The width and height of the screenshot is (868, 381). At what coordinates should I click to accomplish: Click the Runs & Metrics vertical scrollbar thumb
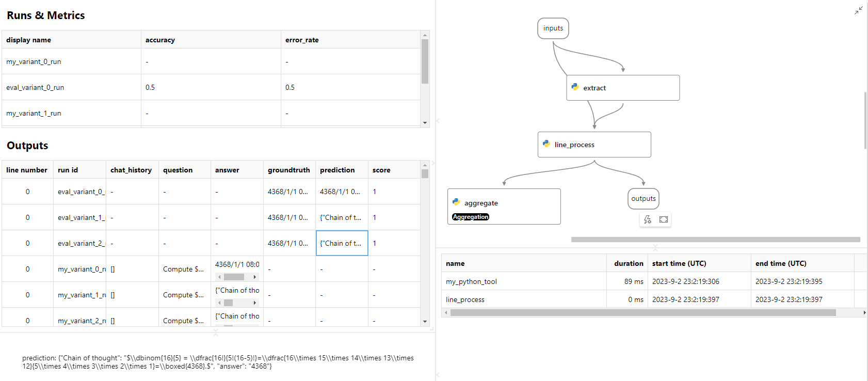pyautogui.click(x=425, y=61)
